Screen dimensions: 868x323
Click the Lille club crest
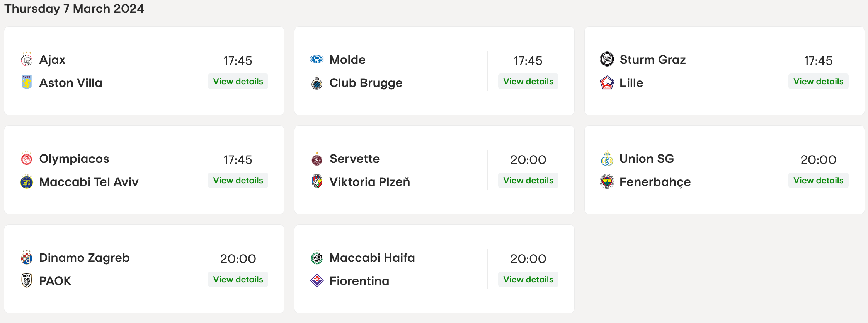click(x=607, y=82)
